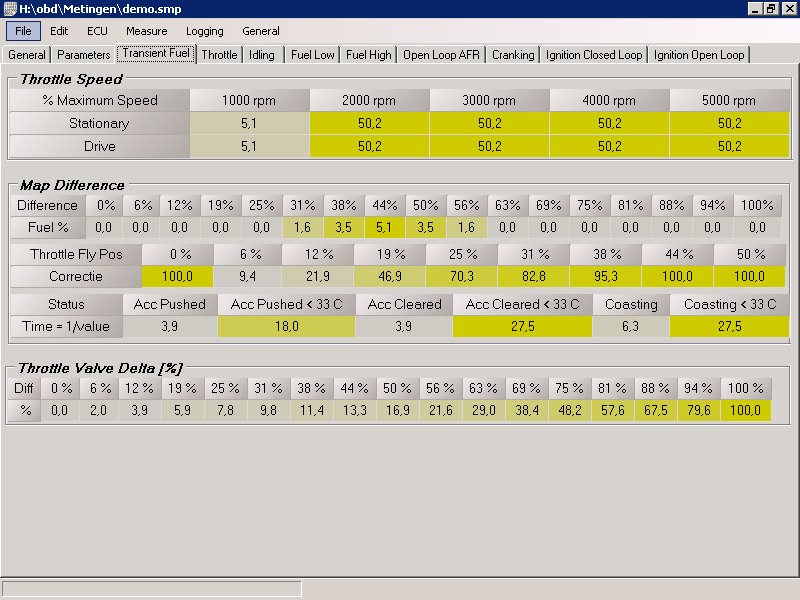Select Drive 1000 rpm cell 5,1
800x600 pixels.
coord(249,146)
